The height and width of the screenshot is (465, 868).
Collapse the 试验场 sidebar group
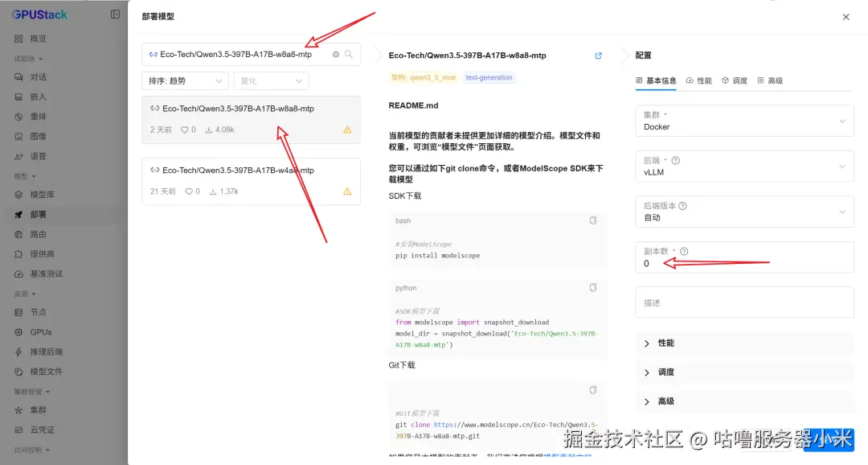click(28, 59)
